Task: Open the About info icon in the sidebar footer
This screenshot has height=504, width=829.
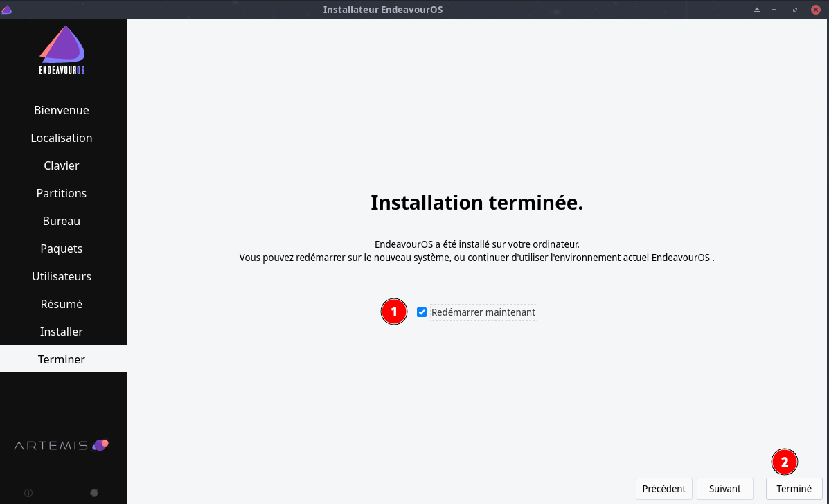Action: coord(28,493)
